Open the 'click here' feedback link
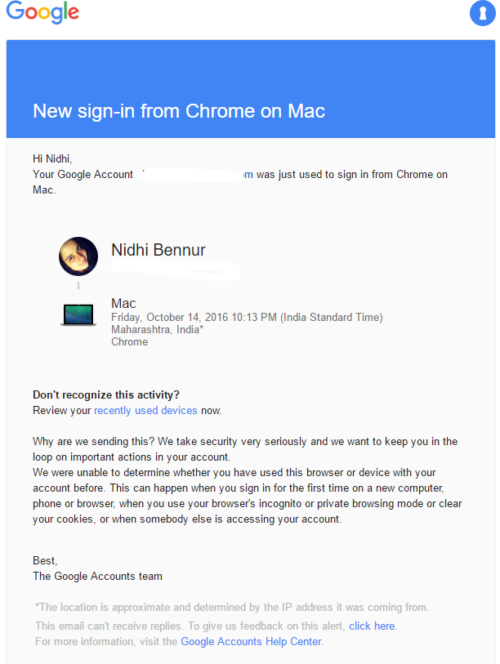Viewport: 500px width, 664px height. 372,626
